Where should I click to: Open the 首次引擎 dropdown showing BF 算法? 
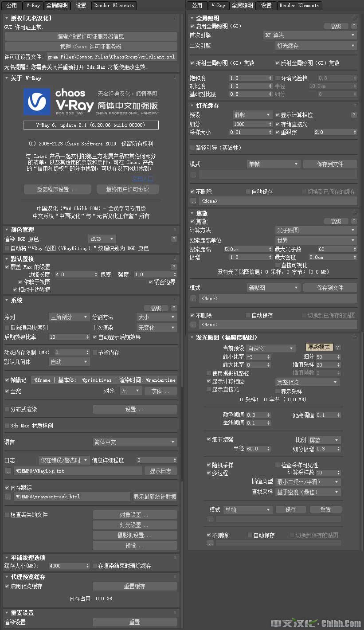[310, 35]
